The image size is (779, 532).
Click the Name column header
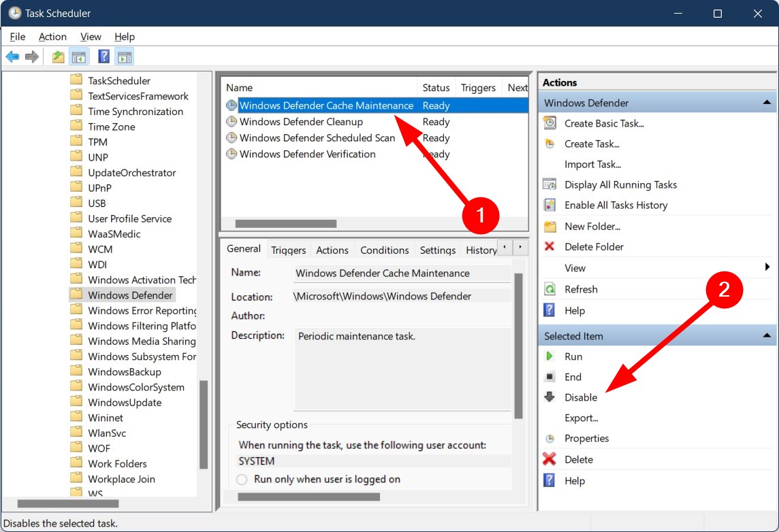pos(319,87)
